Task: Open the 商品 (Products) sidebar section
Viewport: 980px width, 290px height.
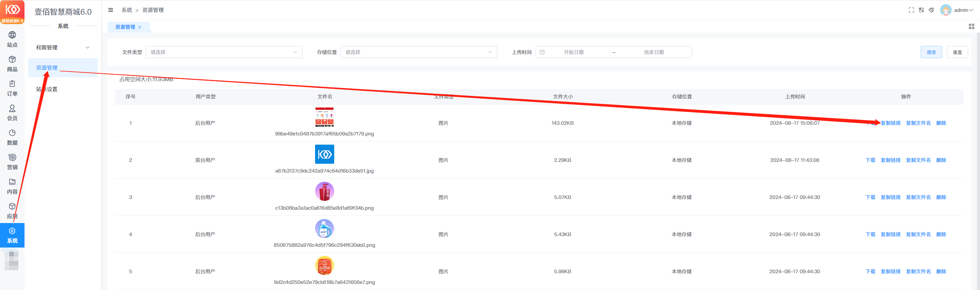Action: point(12,64)
